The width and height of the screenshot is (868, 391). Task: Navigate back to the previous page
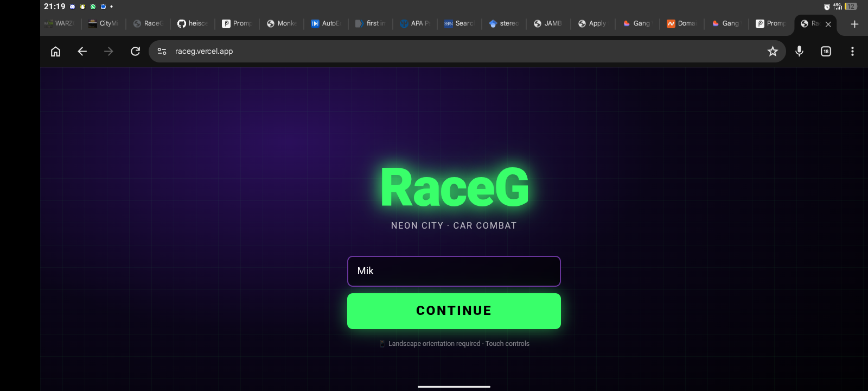(82, 51)
